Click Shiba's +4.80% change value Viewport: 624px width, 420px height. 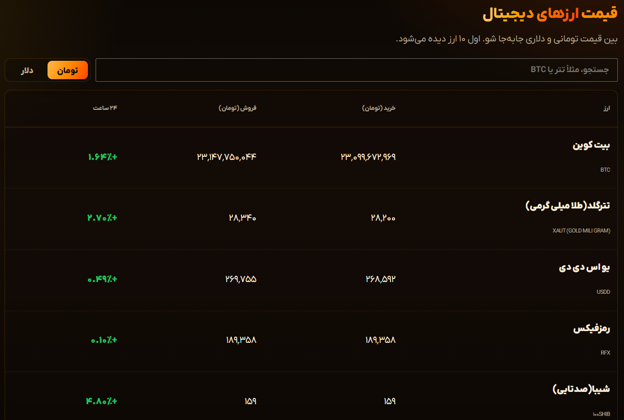(x=101, y=401)
